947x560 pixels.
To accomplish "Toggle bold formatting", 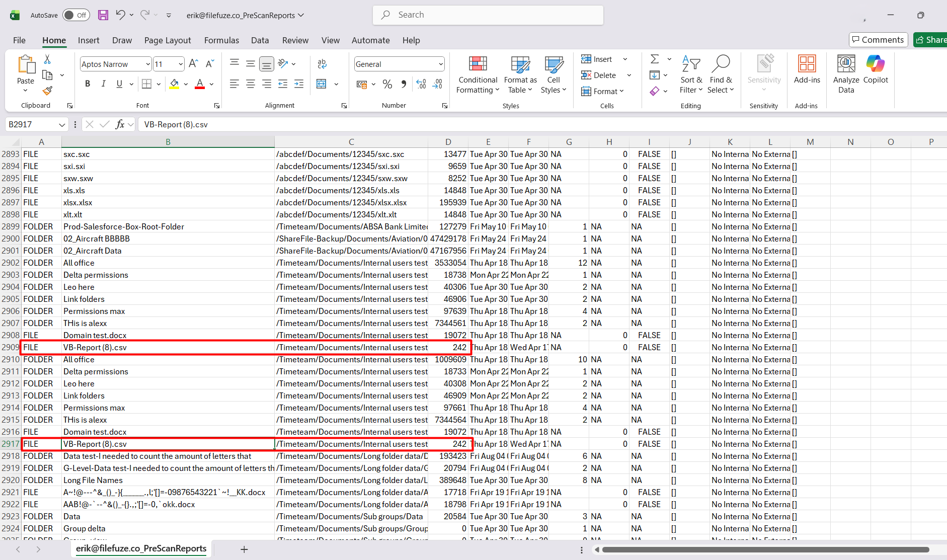I will coord(87,84).
